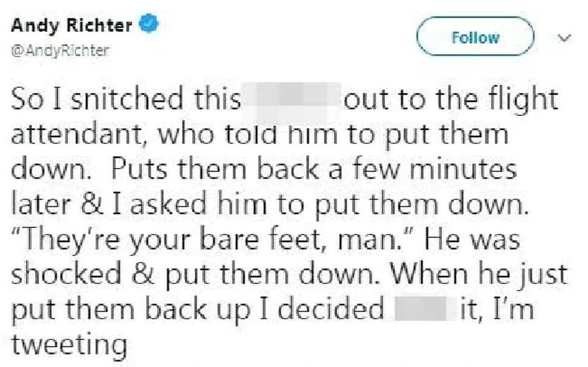Click the phrase "When he just"

point(479,276)
